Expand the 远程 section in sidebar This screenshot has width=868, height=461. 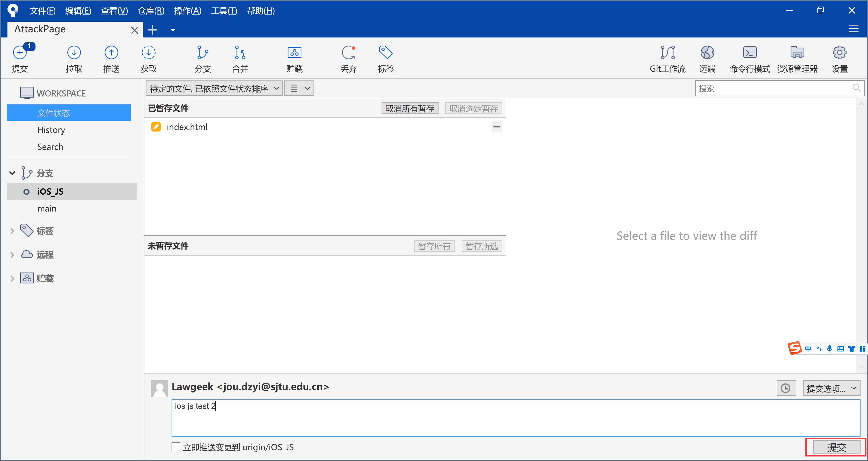pyautogui.click(x=12, y=254)
